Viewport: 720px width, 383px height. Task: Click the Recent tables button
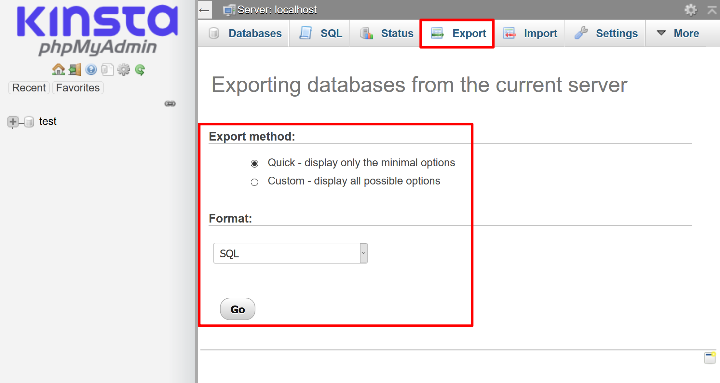coord(29,88)
